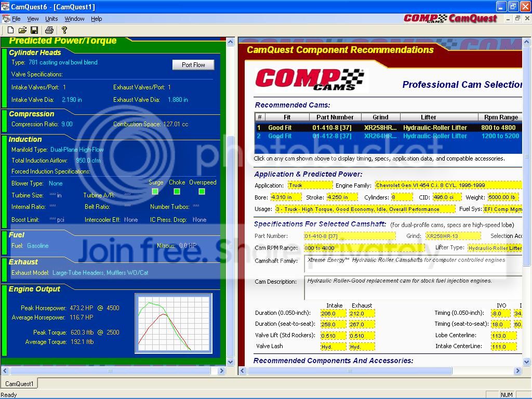
Task: Click the left panel scroll-up arrow
Action: 230,42
